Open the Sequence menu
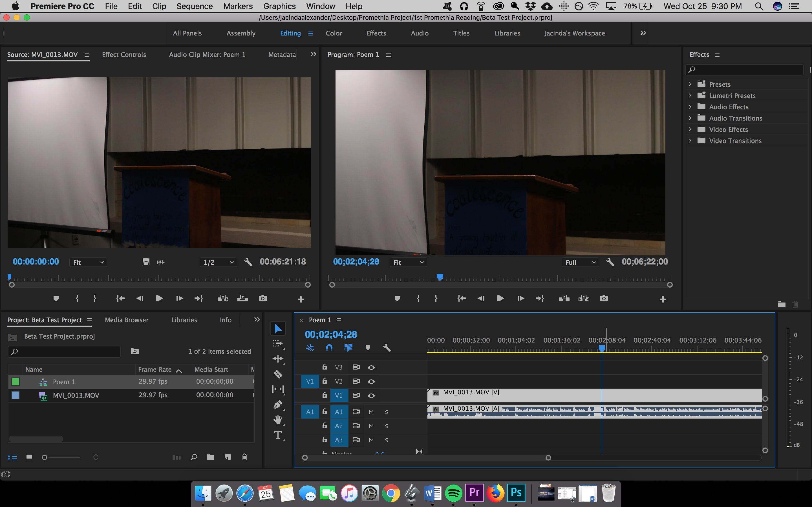Viewport: 812px width, 507px height. pos(195,6)
